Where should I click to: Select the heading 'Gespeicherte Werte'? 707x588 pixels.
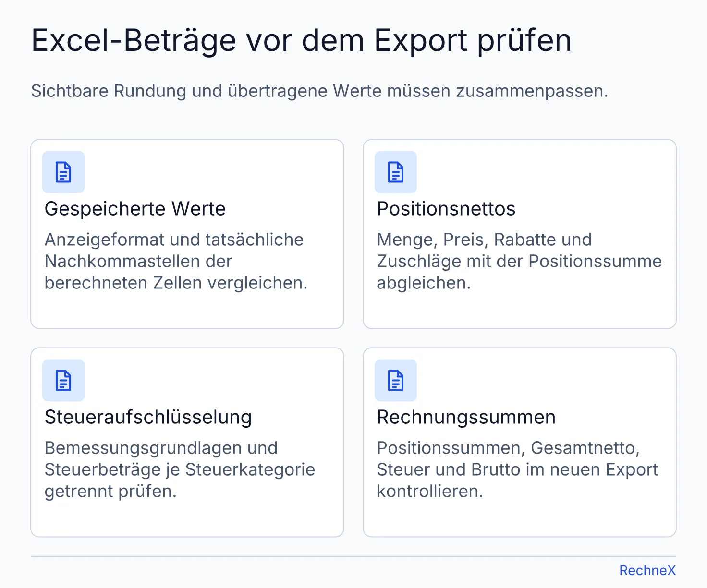point(135,209)
